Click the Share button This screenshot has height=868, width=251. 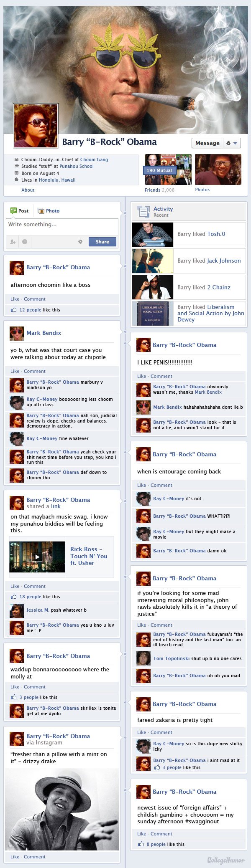pyautogui.click(x=102, y=242)
